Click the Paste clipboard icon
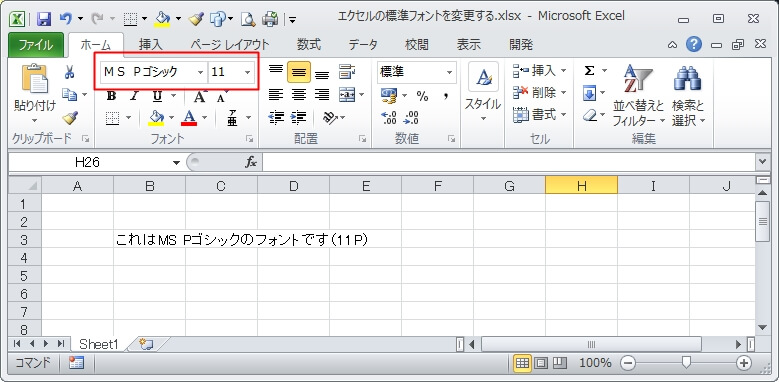The image size is (779, 382). [34, 79]
